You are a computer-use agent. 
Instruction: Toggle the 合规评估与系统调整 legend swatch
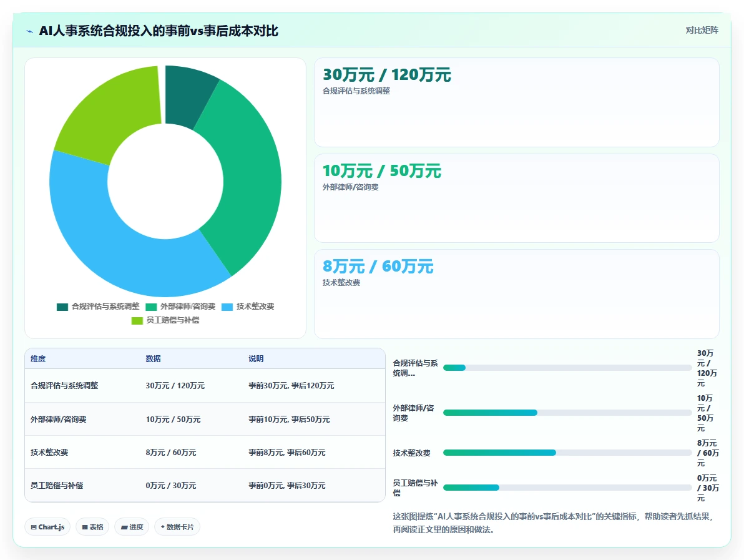coord(62,307)
